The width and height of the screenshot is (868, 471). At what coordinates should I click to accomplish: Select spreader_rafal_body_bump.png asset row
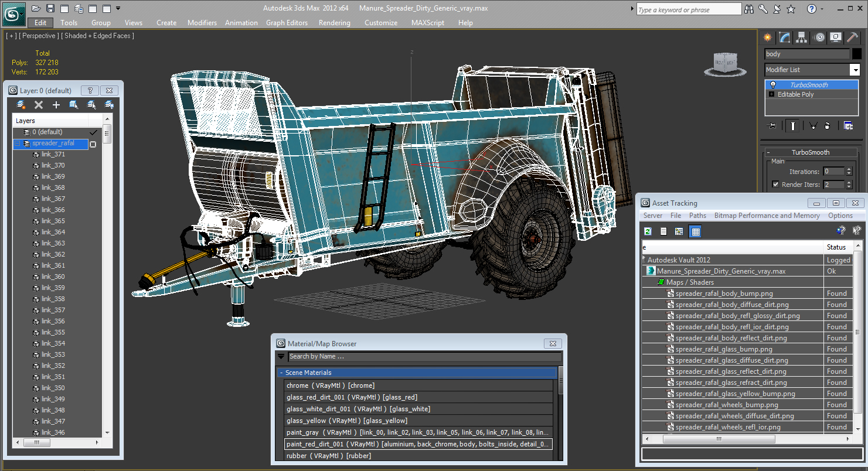point(733,293)
